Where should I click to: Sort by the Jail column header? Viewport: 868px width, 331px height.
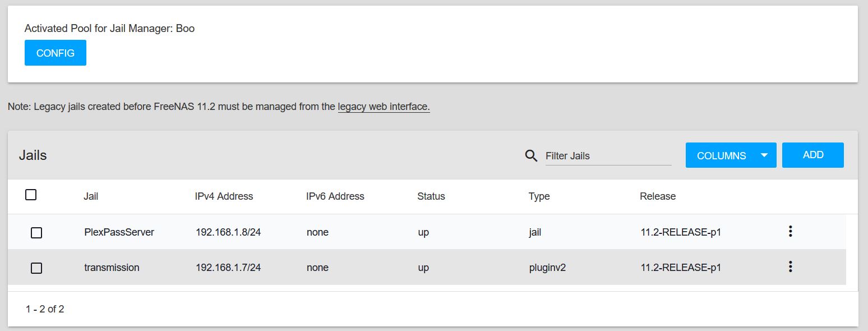(91, 196)
